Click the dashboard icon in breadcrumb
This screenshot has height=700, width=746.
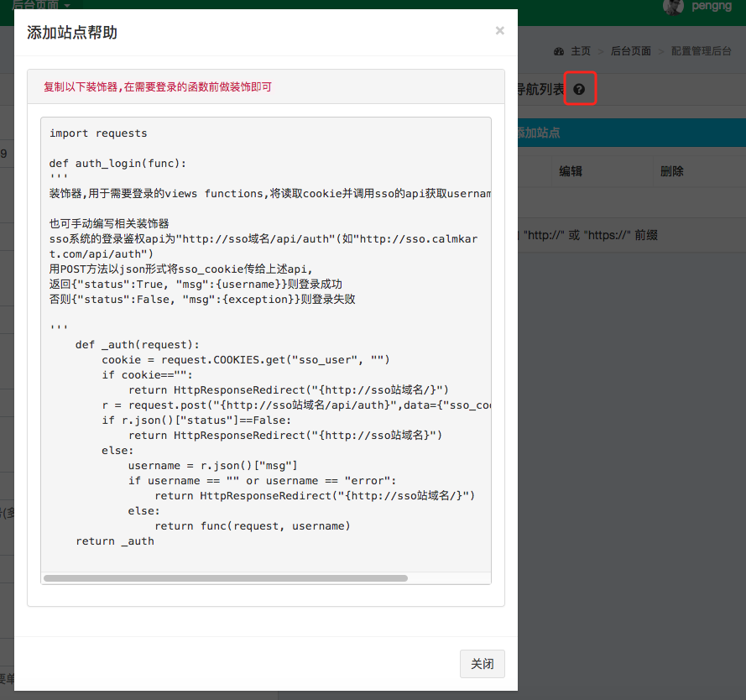click(559, 51)
